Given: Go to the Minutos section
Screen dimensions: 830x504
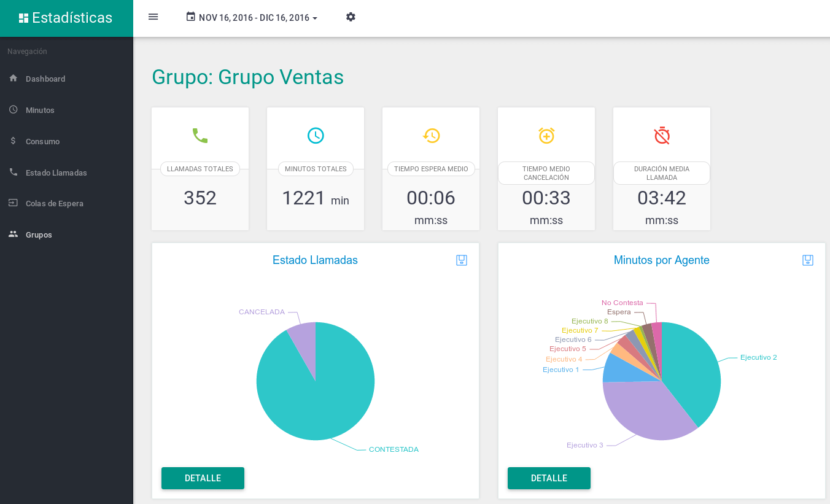Looking at the screenshot, I should (x=66, y=110).
